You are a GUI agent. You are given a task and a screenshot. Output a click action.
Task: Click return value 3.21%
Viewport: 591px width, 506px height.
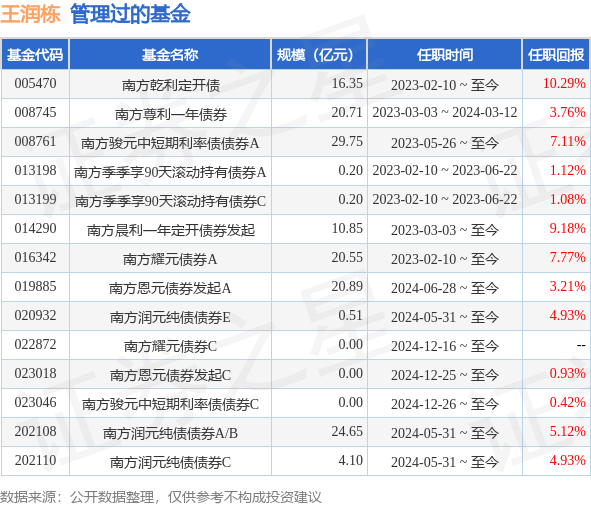pos(568,287)
